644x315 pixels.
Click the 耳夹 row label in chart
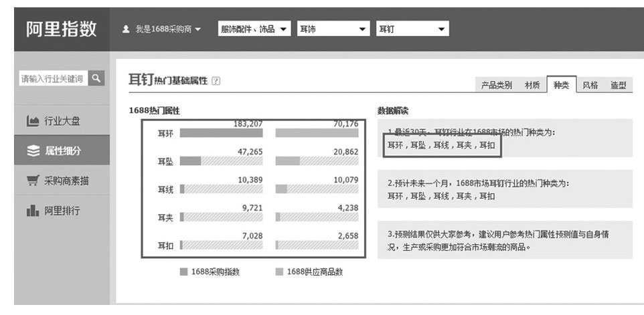click(x=165, y=217)
